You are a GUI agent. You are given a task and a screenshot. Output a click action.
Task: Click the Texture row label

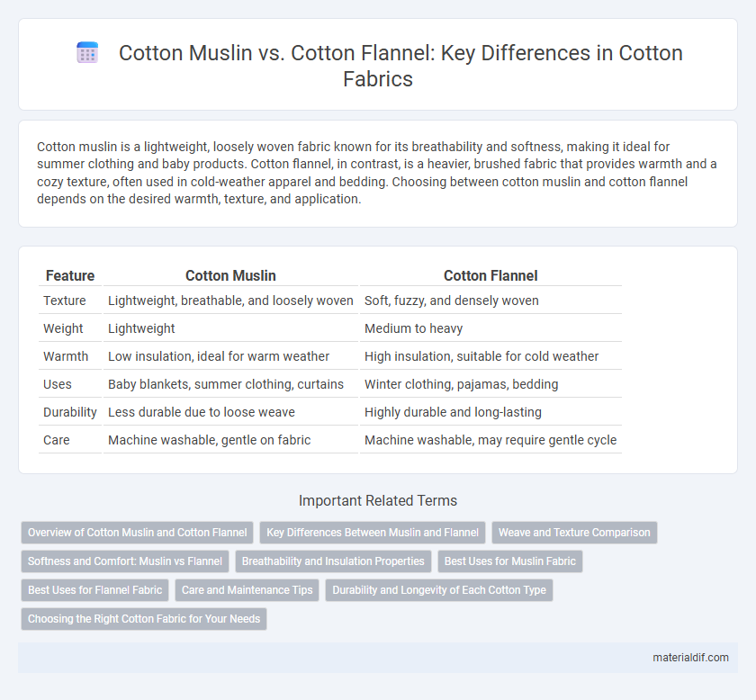pos(65,301)
